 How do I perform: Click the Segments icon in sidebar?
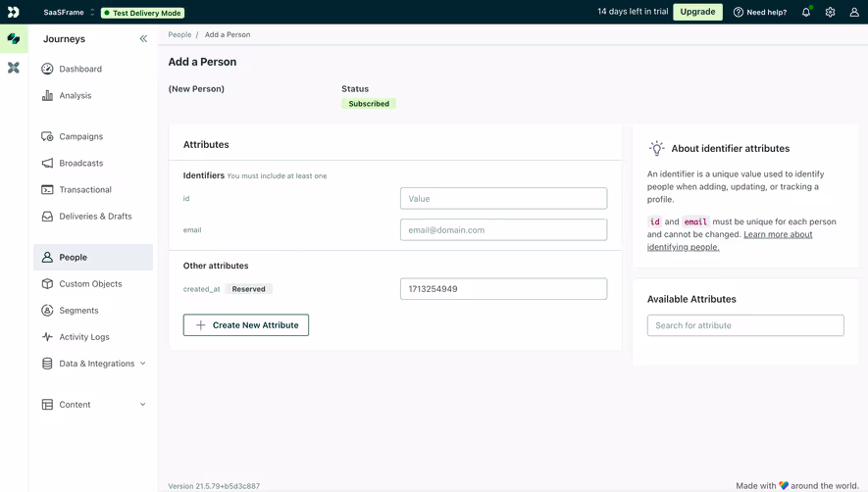[48, 310]
